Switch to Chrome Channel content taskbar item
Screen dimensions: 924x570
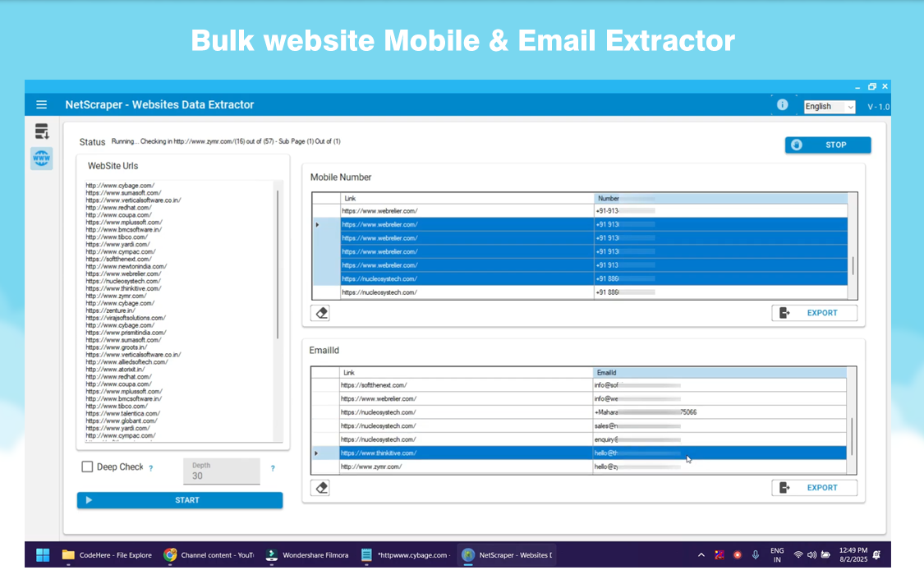click(x=209, y=554)
